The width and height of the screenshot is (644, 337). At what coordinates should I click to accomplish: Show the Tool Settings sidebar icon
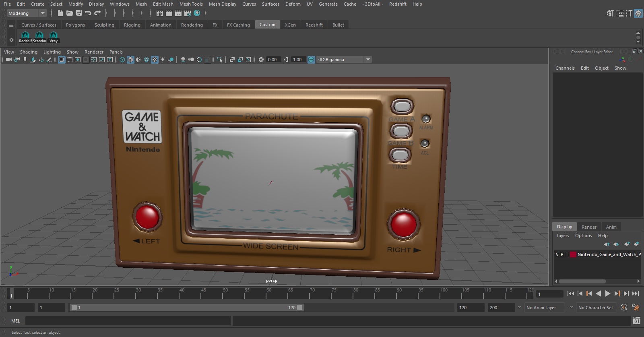coord(629,13)
